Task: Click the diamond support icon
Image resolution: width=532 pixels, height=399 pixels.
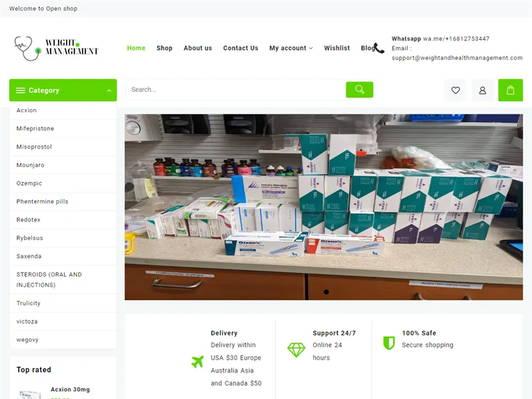Action: 296,349
